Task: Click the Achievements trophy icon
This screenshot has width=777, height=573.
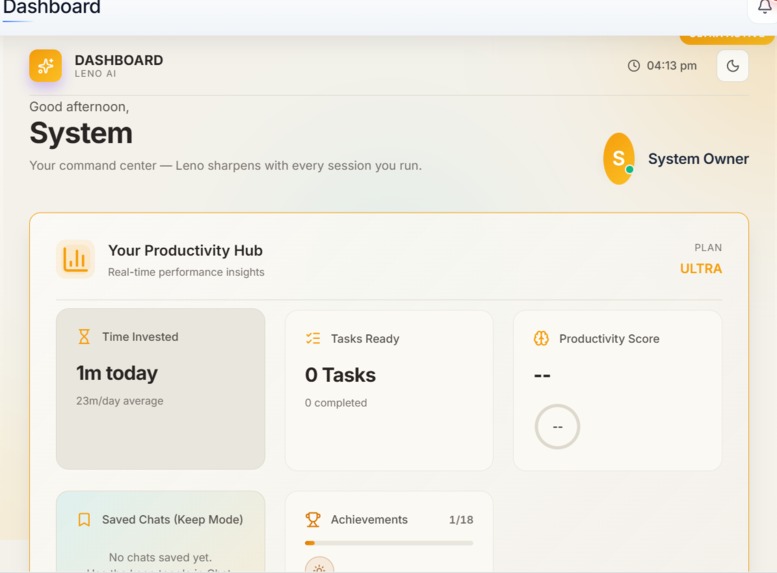Action: [313, 519]
